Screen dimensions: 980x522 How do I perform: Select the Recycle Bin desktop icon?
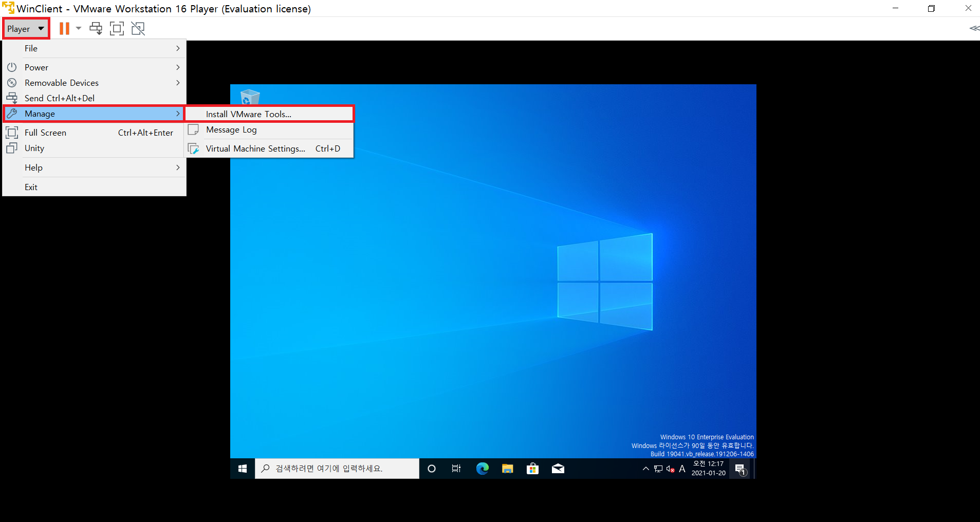pyautogui.click(x=250, y=97)
